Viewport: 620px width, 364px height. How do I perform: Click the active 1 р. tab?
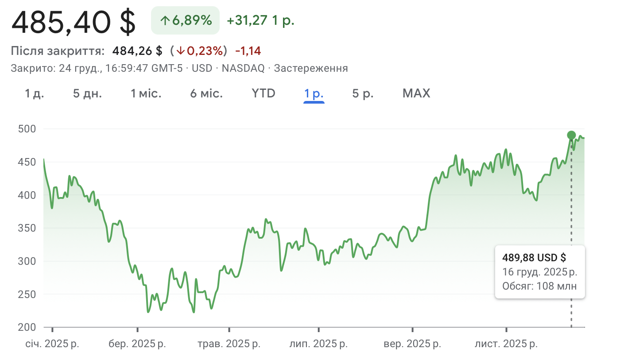[x=314, y=93]
